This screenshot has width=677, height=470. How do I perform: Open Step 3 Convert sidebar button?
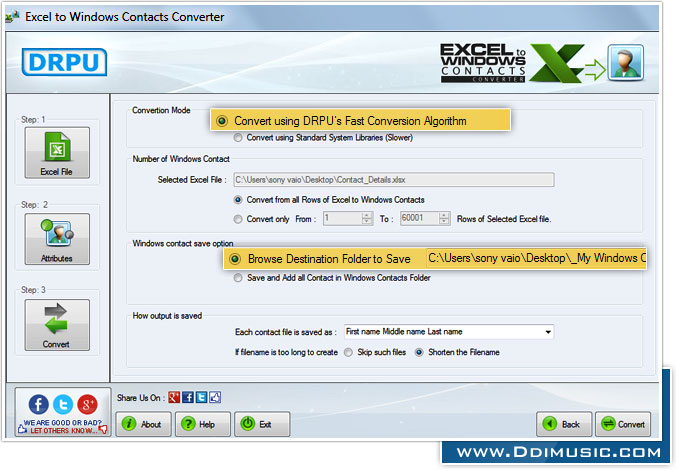pos(57,325)
